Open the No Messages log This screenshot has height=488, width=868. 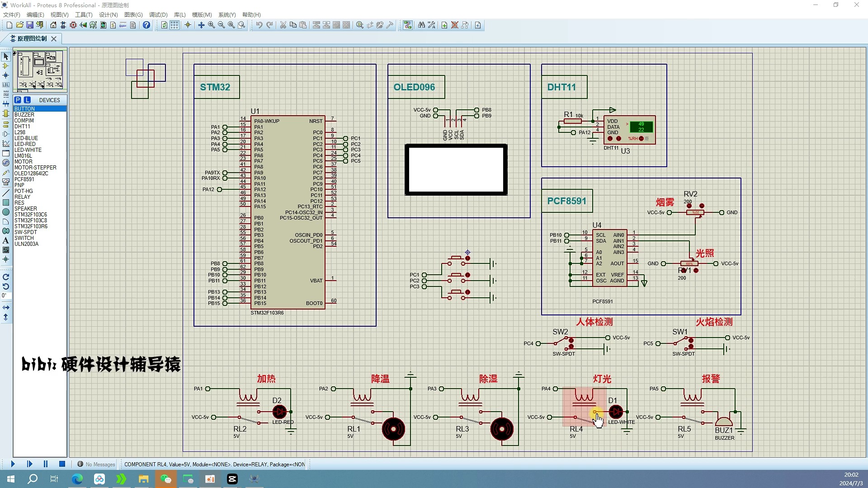point(96,465)
